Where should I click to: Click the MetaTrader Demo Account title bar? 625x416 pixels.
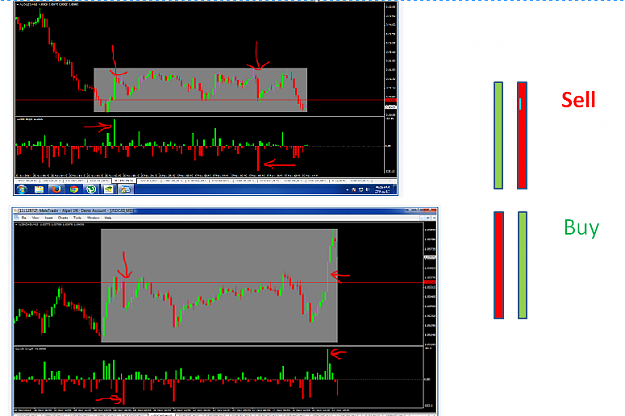225,210
